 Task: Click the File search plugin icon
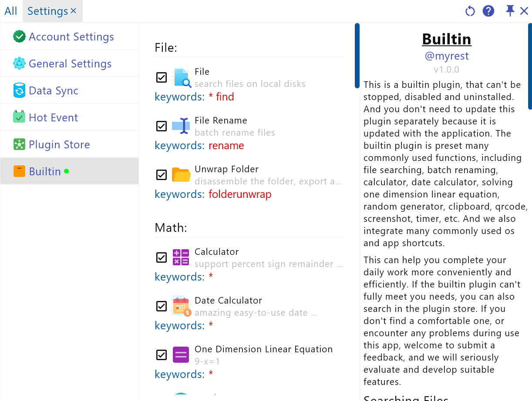181,77
